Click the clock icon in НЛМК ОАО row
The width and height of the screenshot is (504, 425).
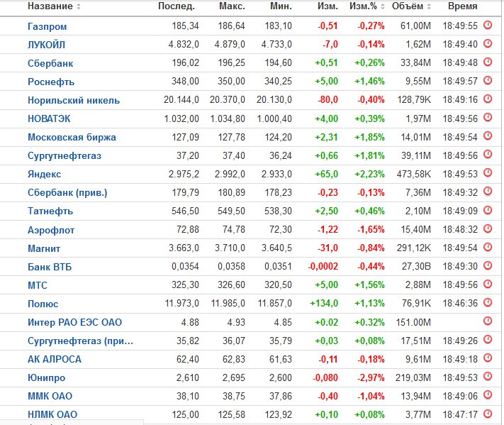tap(488, 414)
